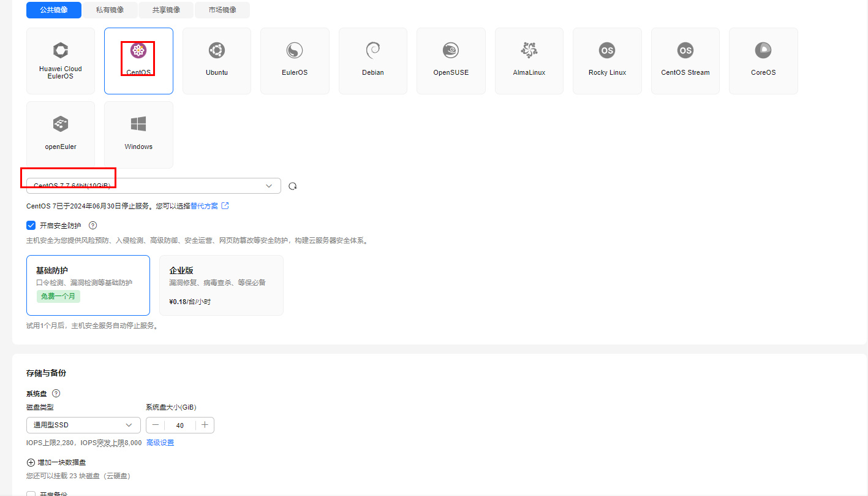This screenshot has height=496, width=868.
Task: Click the 存储与备份 section heading
Action: [x=46, y=373]
